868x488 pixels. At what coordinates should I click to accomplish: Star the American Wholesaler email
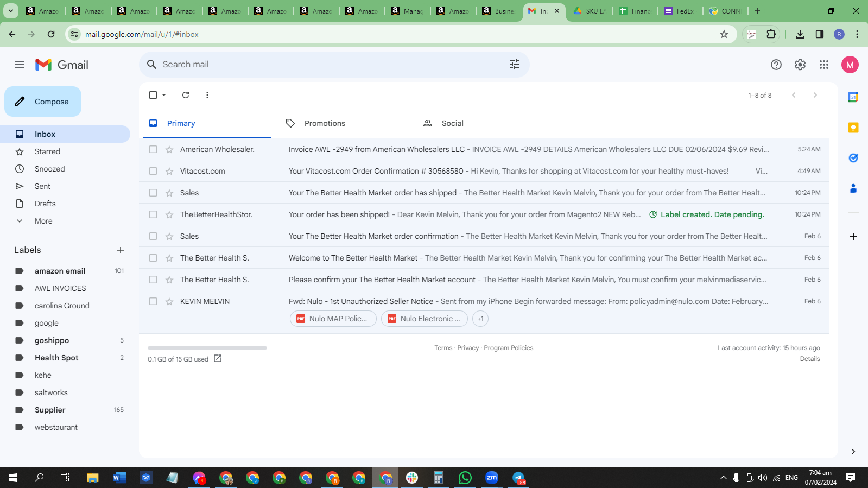point(169,149)
